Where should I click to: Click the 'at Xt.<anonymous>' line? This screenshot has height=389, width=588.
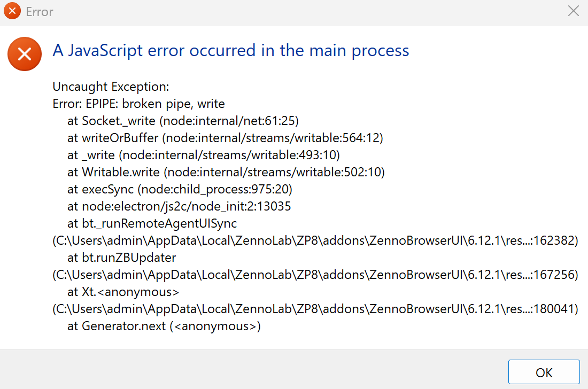point(123,292)
